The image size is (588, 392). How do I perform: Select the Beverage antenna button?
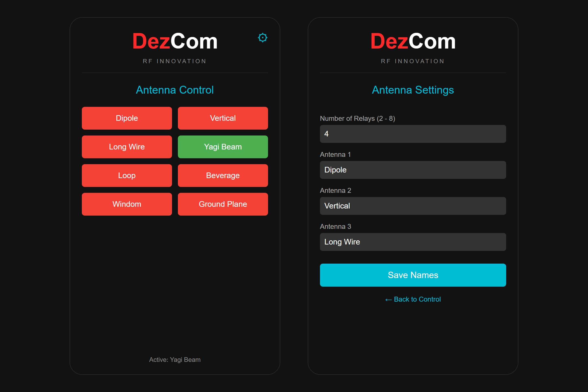tap(223, 175)
